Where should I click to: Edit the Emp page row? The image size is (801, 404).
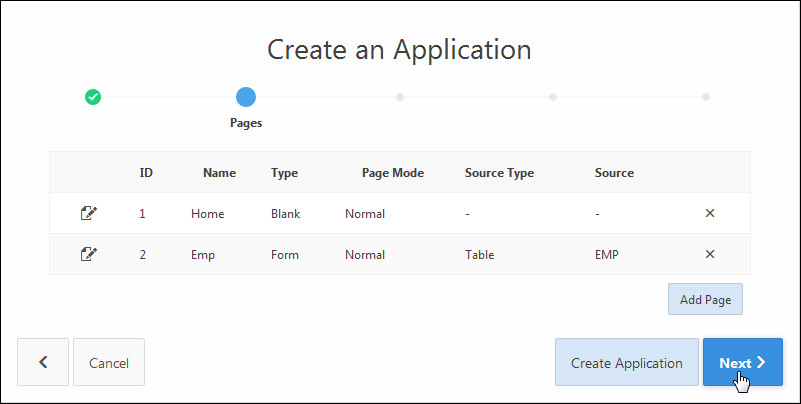pyautogui.click(x=89, y=254)
